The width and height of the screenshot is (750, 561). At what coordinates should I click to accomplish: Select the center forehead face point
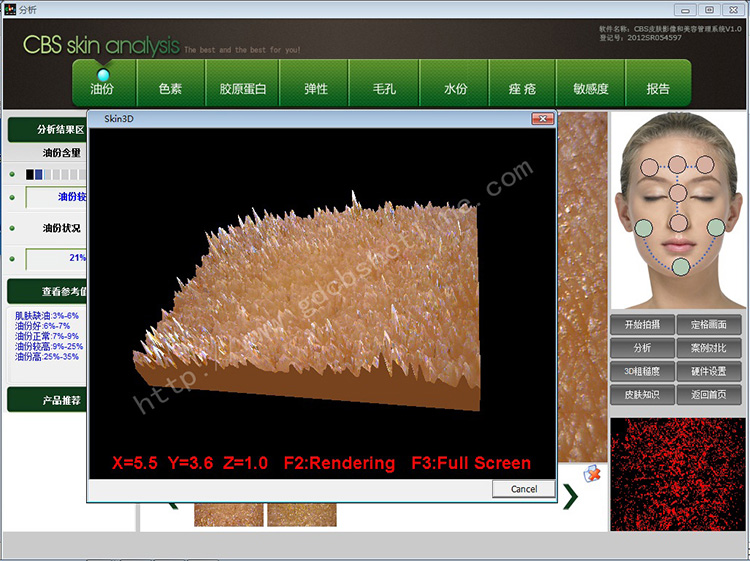point(677,165)
